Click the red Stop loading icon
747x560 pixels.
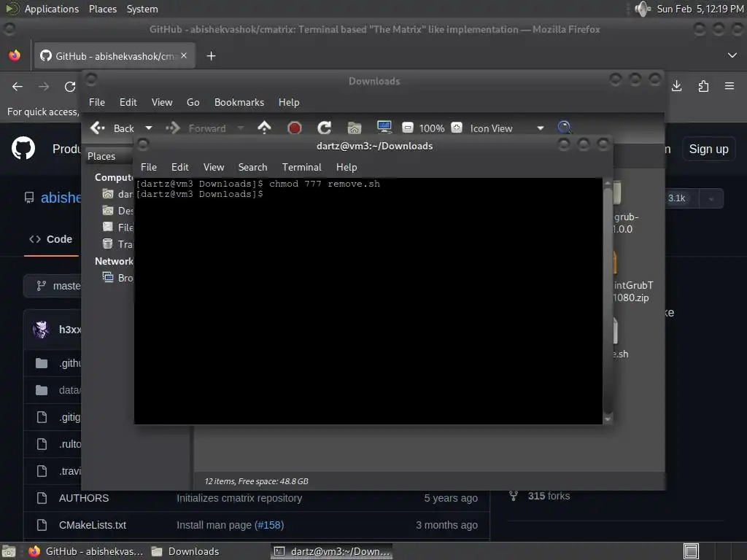click(295, 128)
